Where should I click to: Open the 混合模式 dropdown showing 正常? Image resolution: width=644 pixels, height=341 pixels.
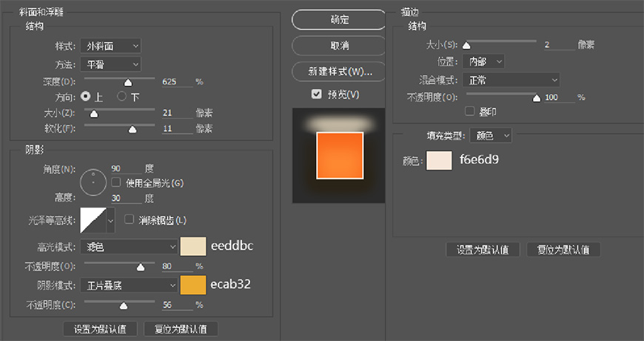tap(511, 80)
